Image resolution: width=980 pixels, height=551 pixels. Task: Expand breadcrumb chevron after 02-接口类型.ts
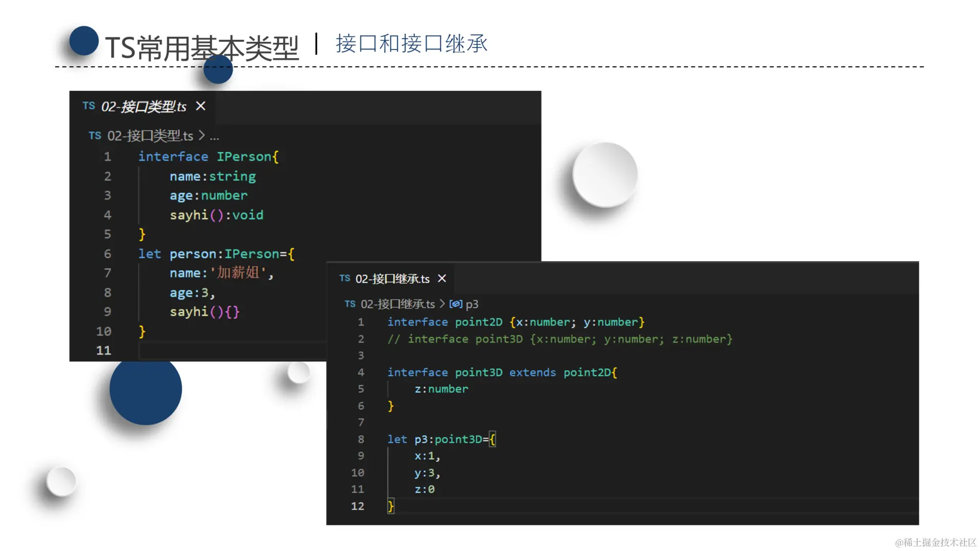[202, 136]
